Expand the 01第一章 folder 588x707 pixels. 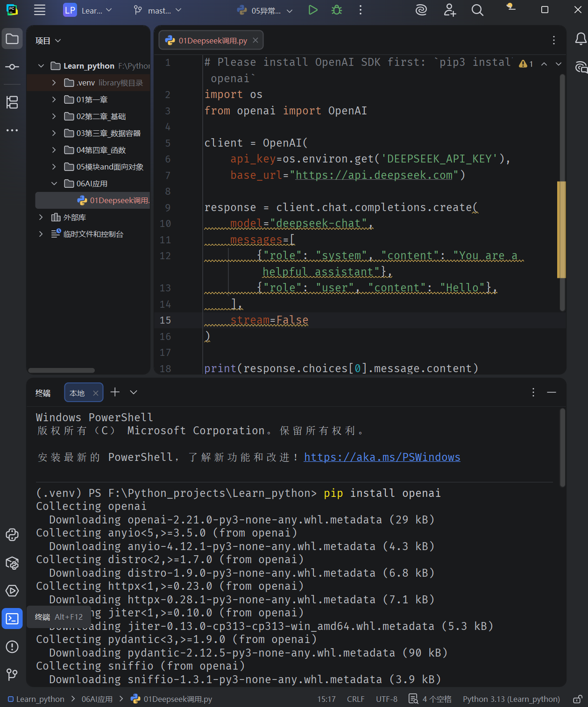54,99
